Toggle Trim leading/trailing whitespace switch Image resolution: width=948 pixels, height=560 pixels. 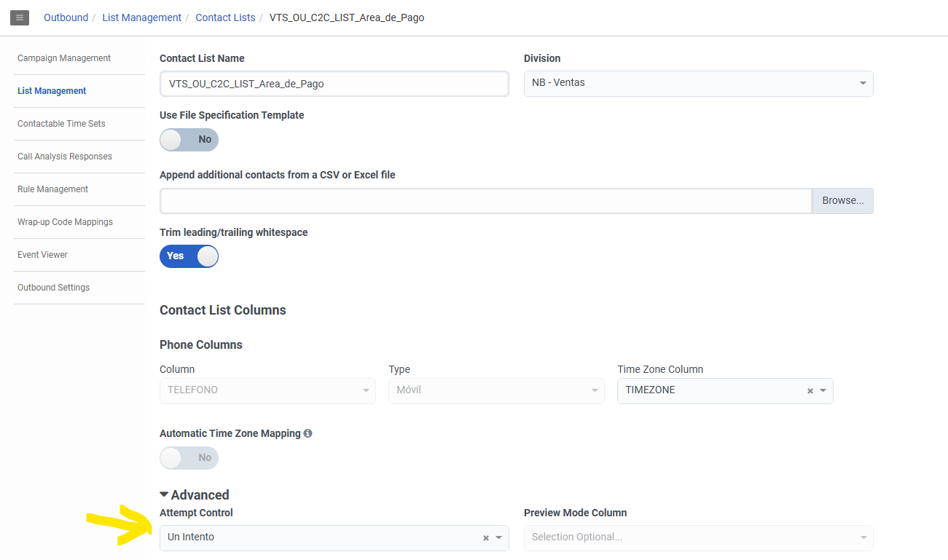click(x=189, y=256)
